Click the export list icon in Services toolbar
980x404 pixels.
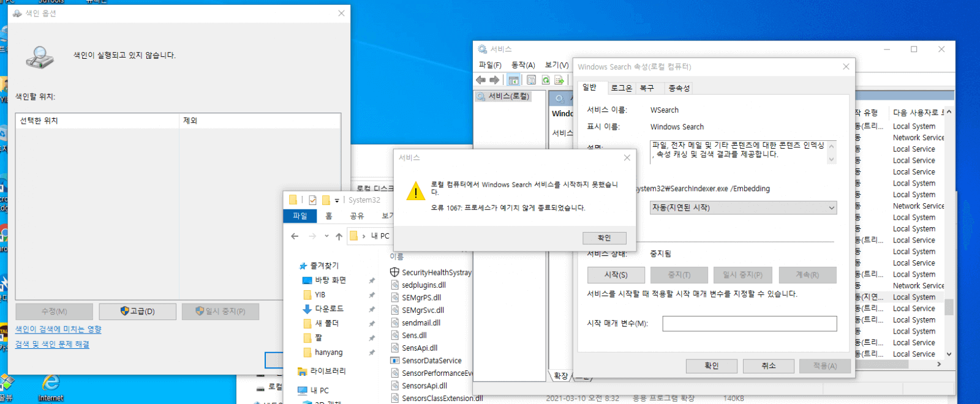559,80
